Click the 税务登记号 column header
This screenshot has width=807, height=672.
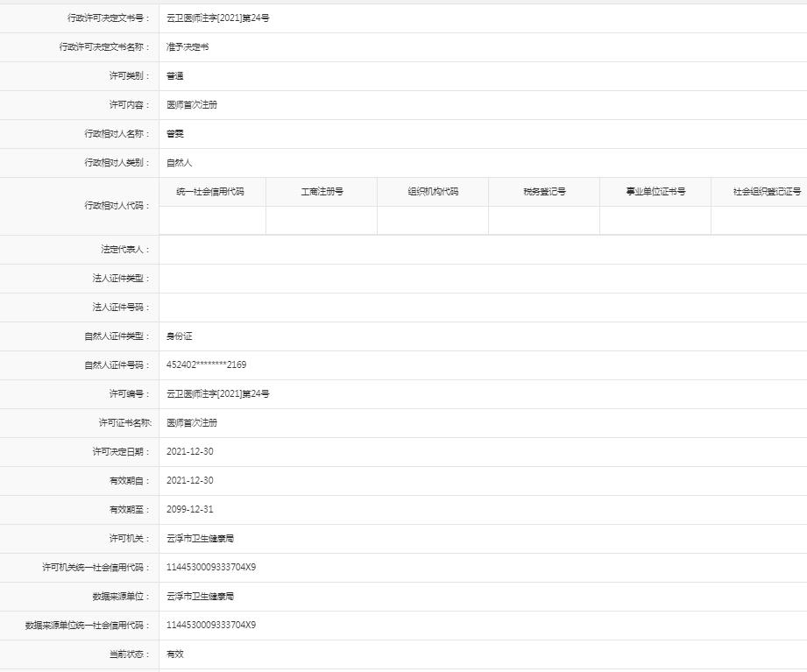click(542, 191)
